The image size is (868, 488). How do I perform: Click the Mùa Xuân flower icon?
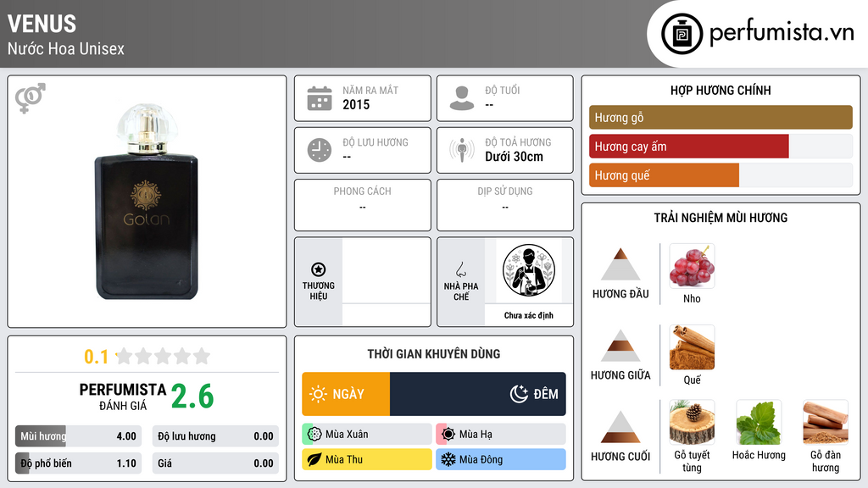(314, 435)
